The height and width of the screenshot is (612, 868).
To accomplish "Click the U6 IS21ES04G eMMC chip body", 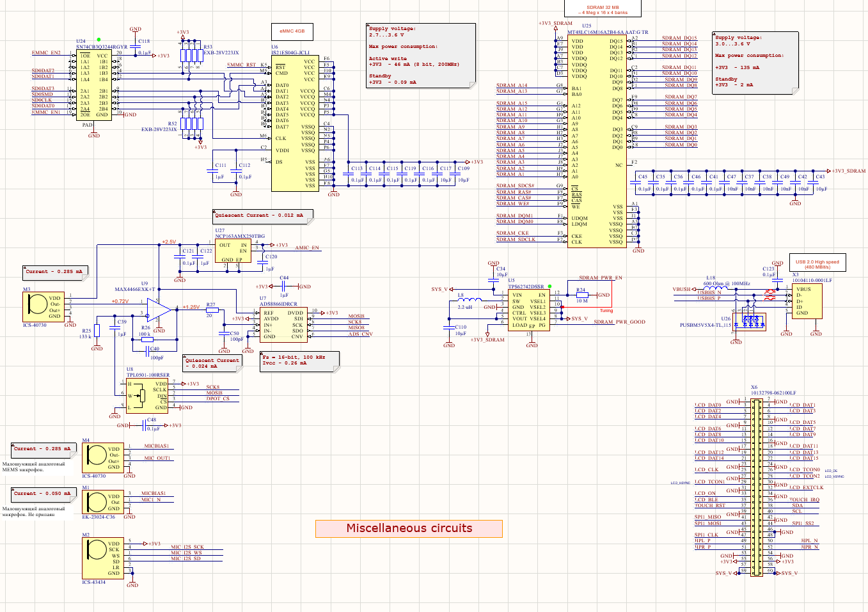I will 295,123.
